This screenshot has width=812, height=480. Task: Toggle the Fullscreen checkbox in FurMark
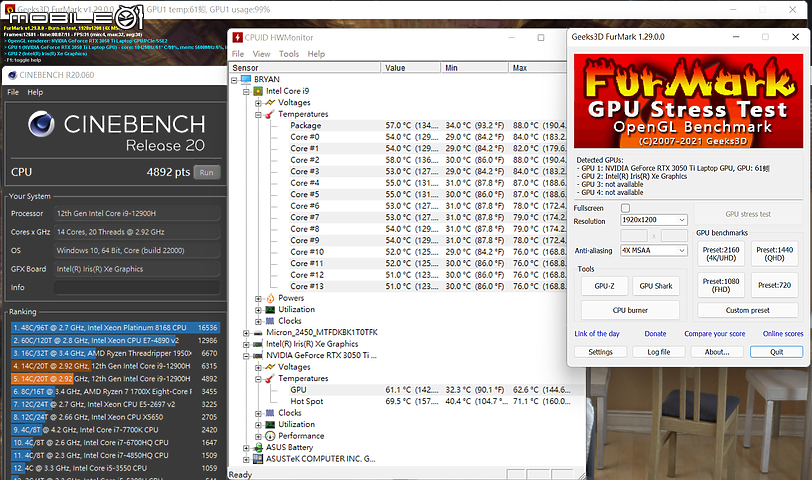[626, 208]
